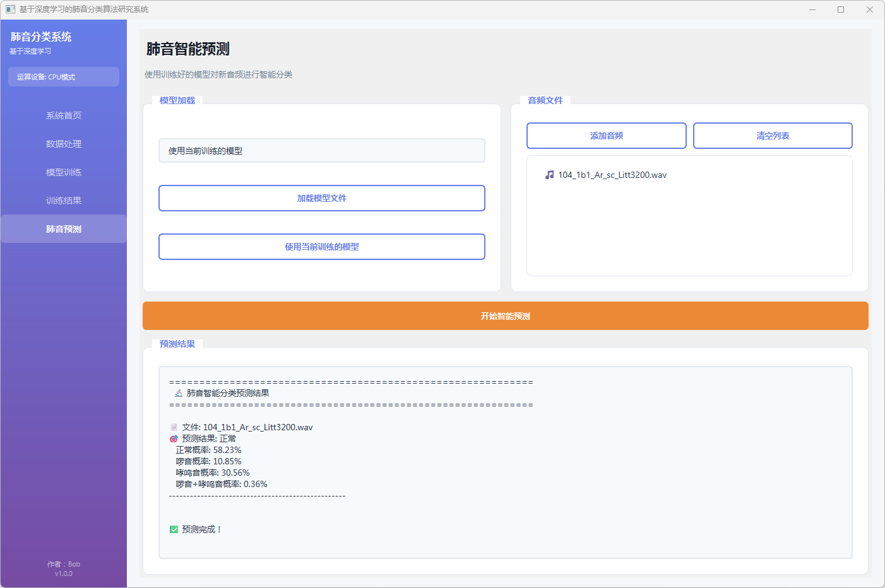This screenshot has height=588, width=885.
Task: Click the 作者：Bob footer text
Action: pos(64,564)
